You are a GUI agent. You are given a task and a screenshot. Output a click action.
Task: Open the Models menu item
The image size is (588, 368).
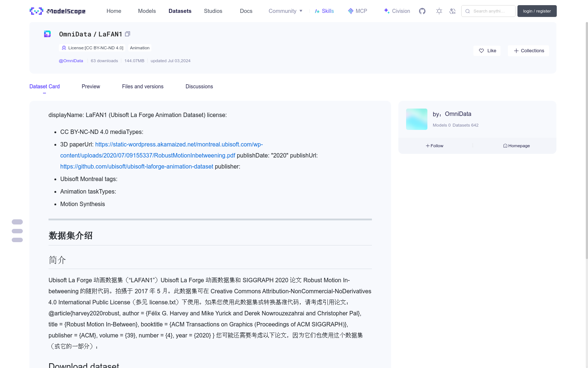(147, 11)
